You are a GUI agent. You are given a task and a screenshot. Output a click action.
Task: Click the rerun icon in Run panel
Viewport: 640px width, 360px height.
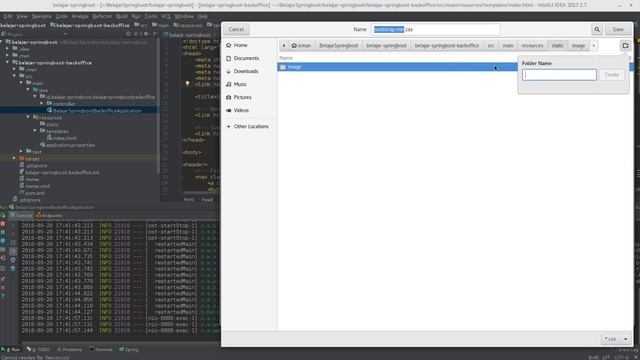3,216
